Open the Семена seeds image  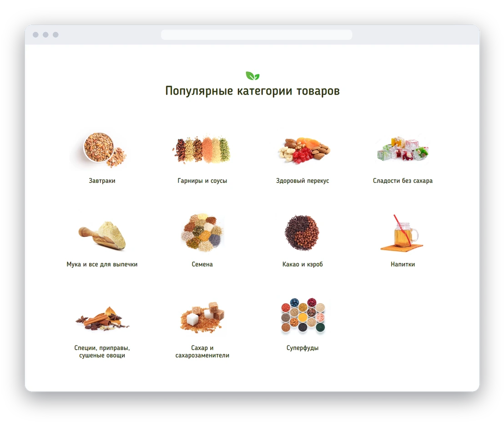[202, 233]
